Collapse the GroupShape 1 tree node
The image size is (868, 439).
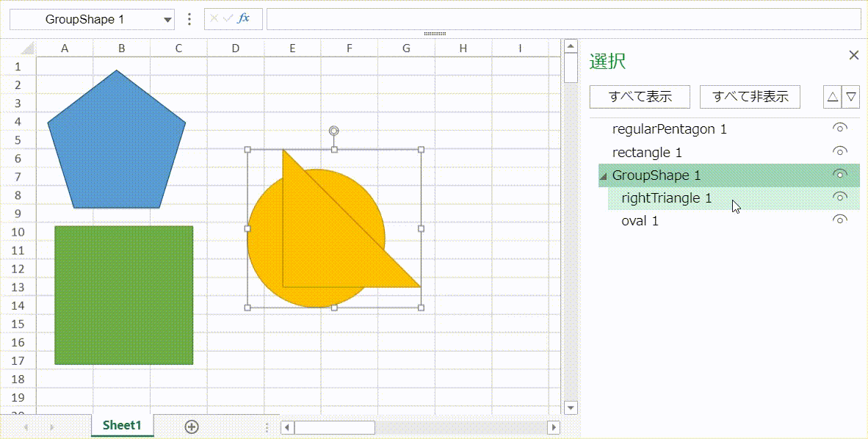click(x=604, y=176)
